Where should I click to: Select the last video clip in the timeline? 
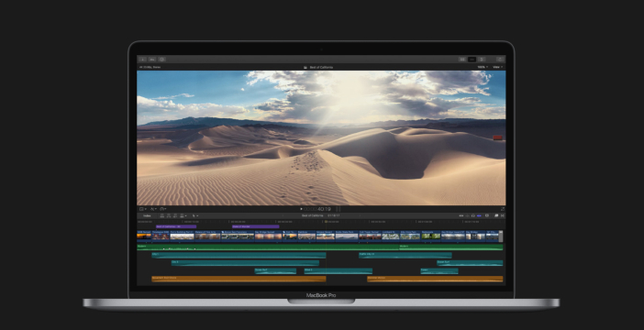click(493, 236)
